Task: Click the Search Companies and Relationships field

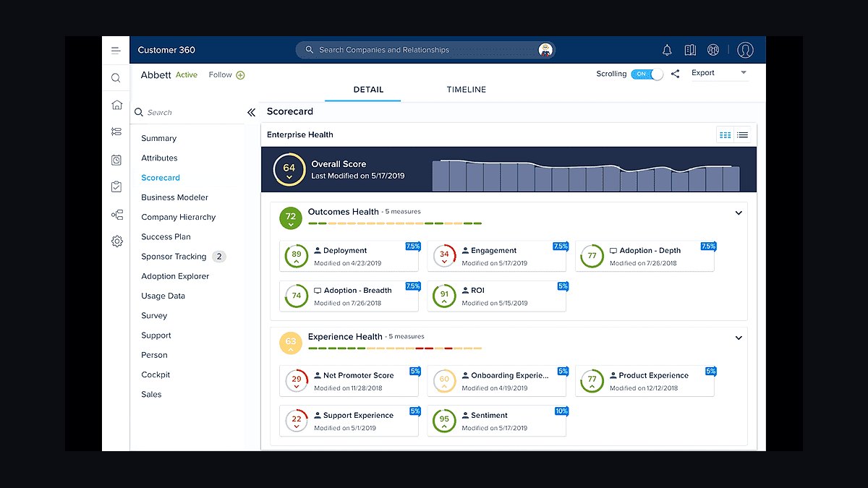Action: coord(425,50)
